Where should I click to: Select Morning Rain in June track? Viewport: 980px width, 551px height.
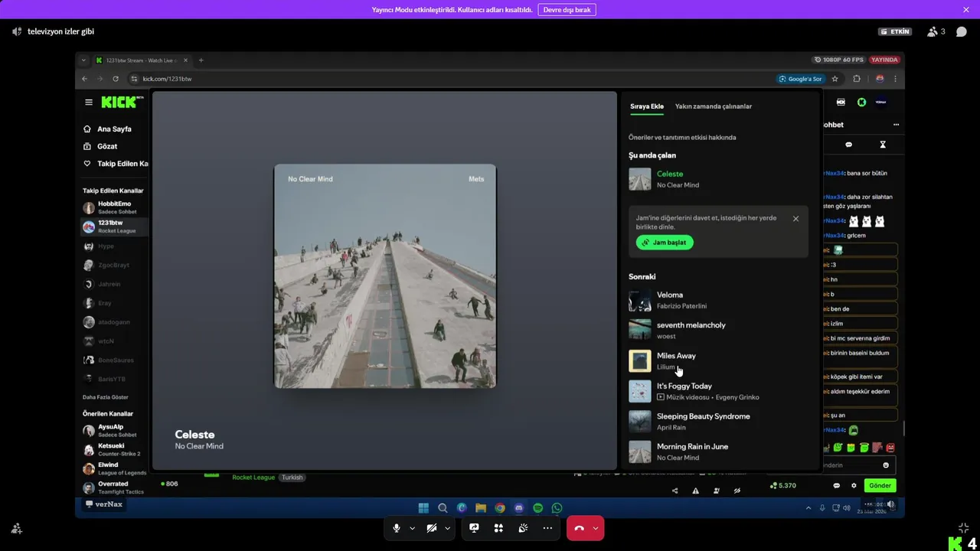(x=718, y=452)
